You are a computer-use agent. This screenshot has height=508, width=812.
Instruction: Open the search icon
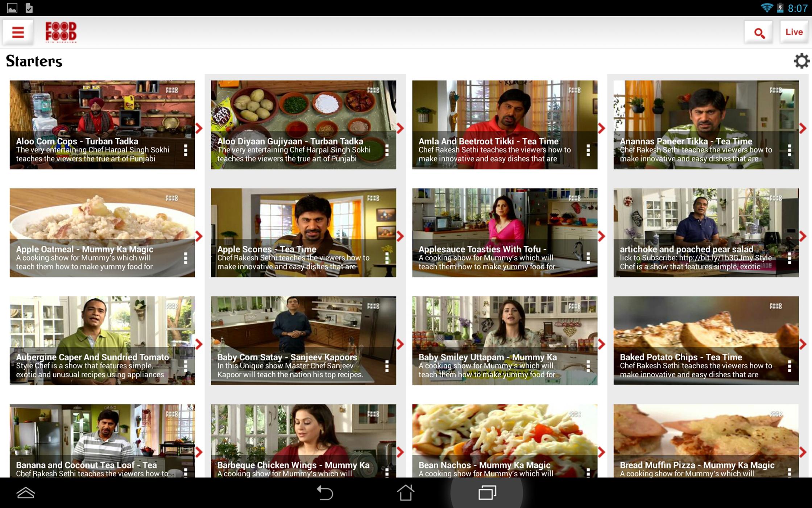[759, 33]
